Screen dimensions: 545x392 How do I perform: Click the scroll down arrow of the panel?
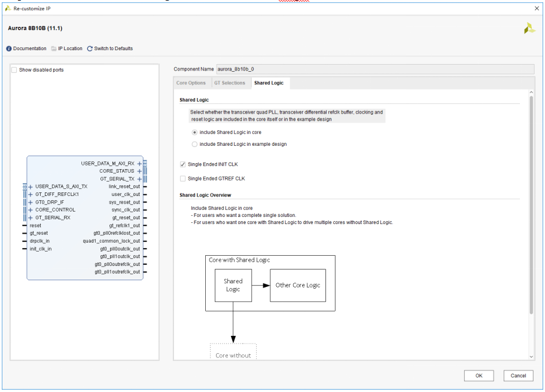531,357
